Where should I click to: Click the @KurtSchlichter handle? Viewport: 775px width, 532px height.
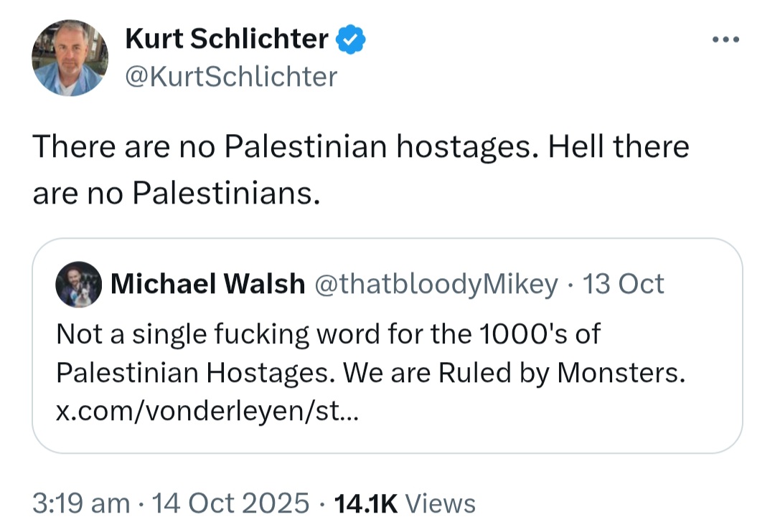coord(231,76)
